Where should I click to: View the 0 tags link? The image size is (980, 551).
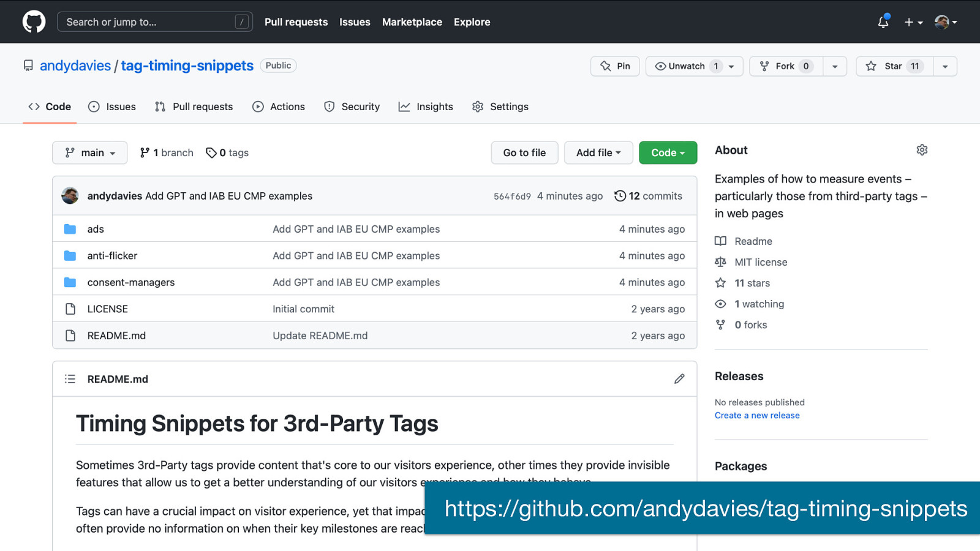[x=227, y=152]
